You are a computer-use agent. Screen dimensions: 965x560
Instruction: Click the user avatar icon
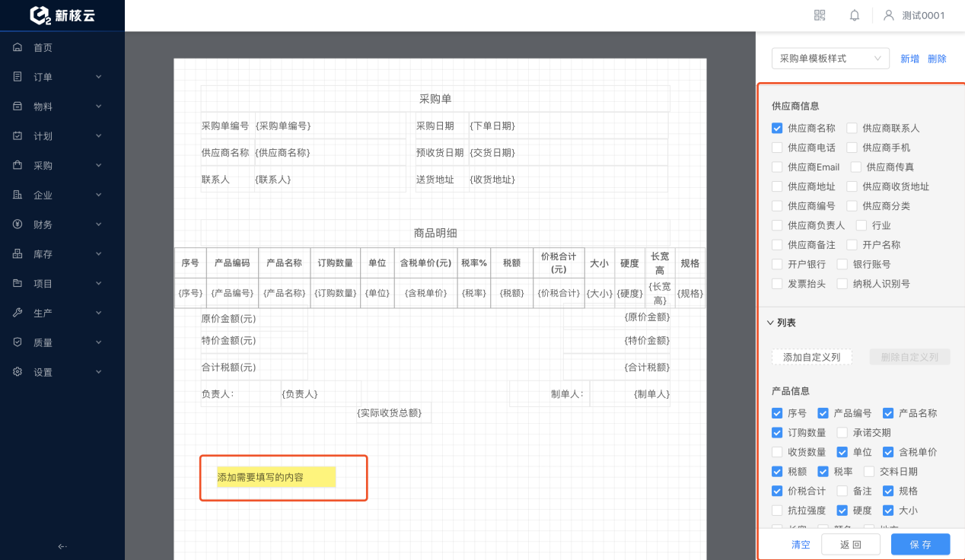click(888, 15)
